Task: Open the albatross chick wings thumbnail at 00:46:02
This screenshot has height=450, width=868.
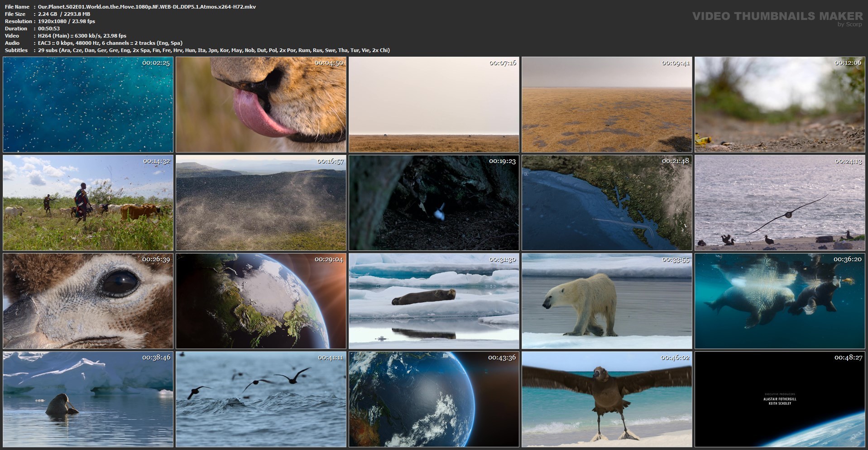Action: point(607,399)
